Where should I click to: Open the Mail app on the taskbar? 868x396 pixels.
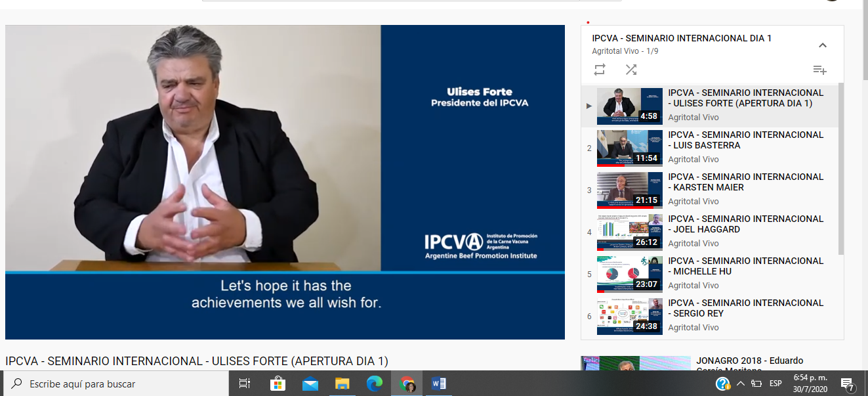pyautogui.click(x=310, y=384)
